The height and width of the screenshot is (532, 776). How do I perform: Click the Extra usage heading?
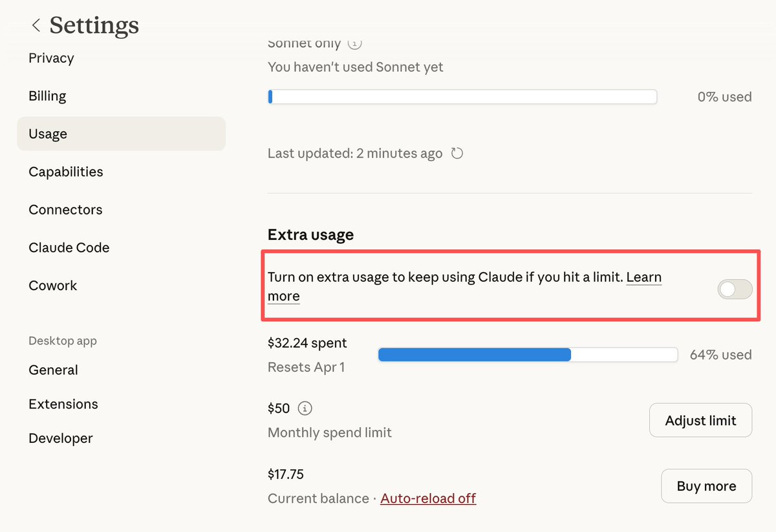coord(310,235)
